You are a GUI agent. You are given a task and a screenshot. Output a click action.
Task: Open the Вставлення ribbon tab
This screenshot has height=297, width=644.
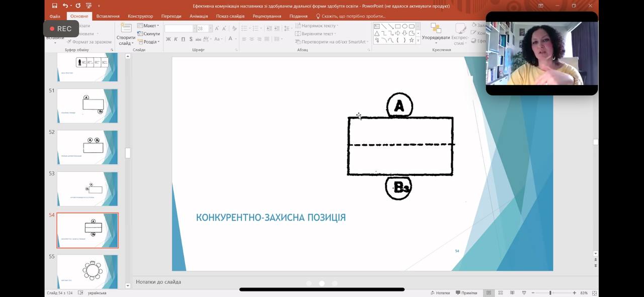coord(108,16)
